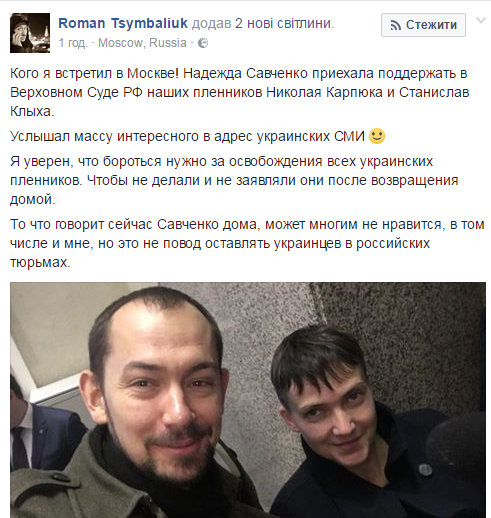Image resolution: width=491 pixels, height=518 pixels.
Task: Click the paragraph starting "То что говорит сейчас"
Action: [x=247, y=243]
